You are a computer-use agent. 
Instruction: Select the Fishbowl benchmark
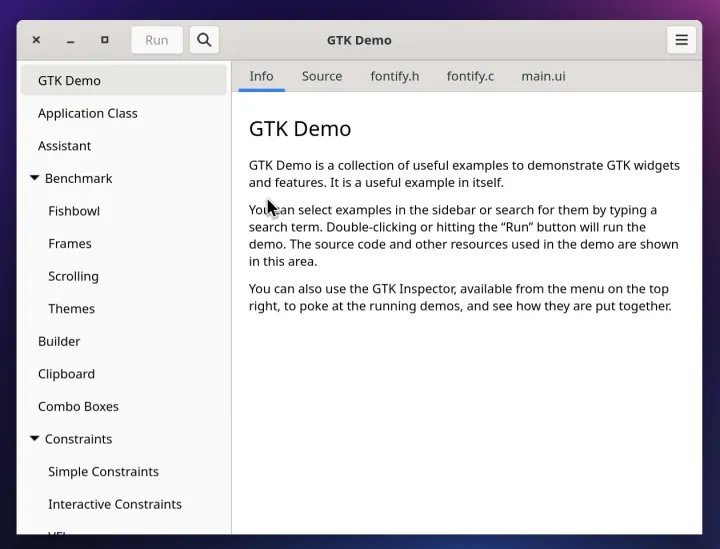tap(124, 211)
